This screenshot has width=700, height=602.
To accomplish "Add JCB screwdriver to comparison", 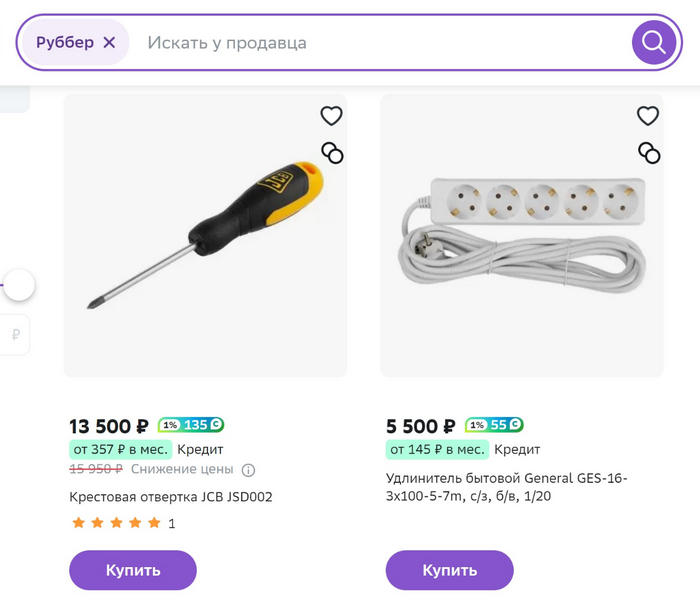I will [332, 153].
